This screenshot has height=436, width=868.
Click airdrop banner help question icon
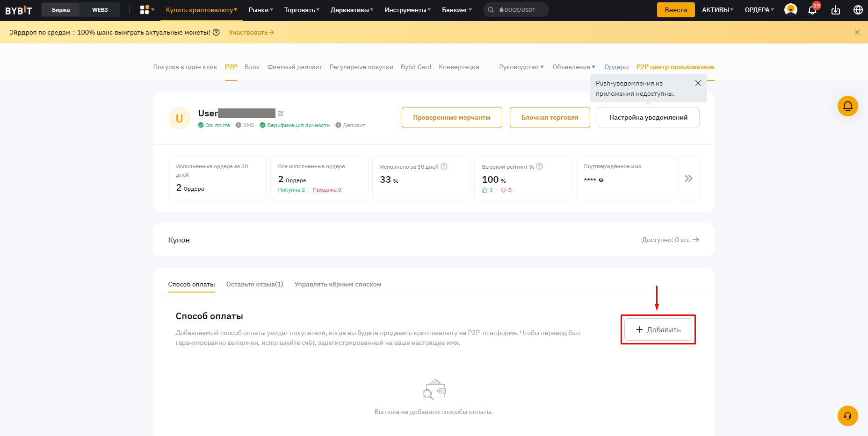[216, 32]
